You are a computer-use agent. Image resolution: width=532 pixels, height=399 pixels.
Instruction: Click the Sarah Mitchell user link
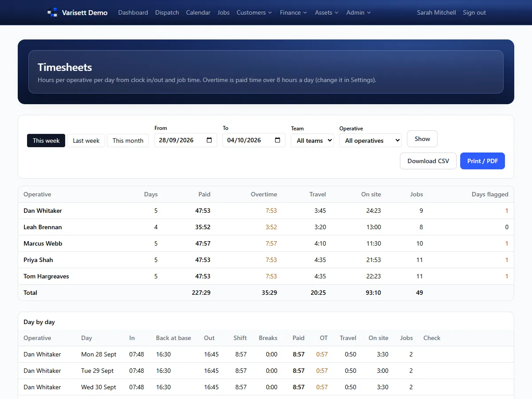point(436,12)
